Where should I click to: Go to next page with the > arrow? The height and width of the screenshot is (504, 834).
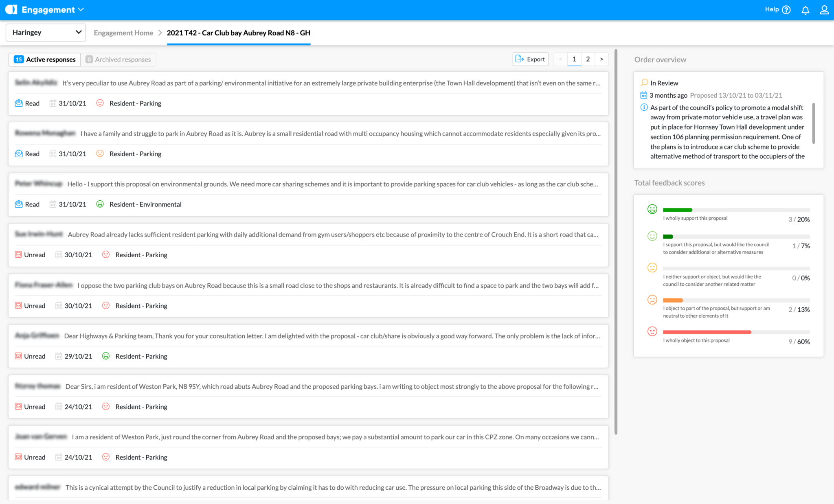601,59
